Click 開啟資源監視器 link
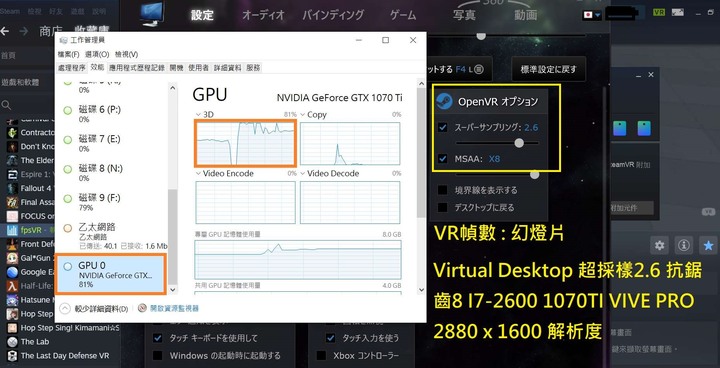This screenshot has height=368, width=720. pyautogui.click(x=174, y=308)
